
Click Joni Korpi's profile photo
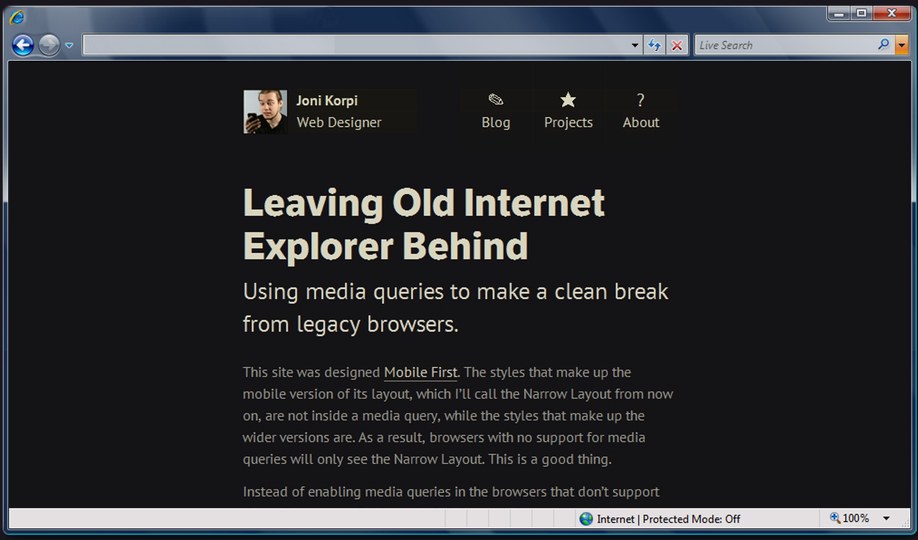[265, 112]
